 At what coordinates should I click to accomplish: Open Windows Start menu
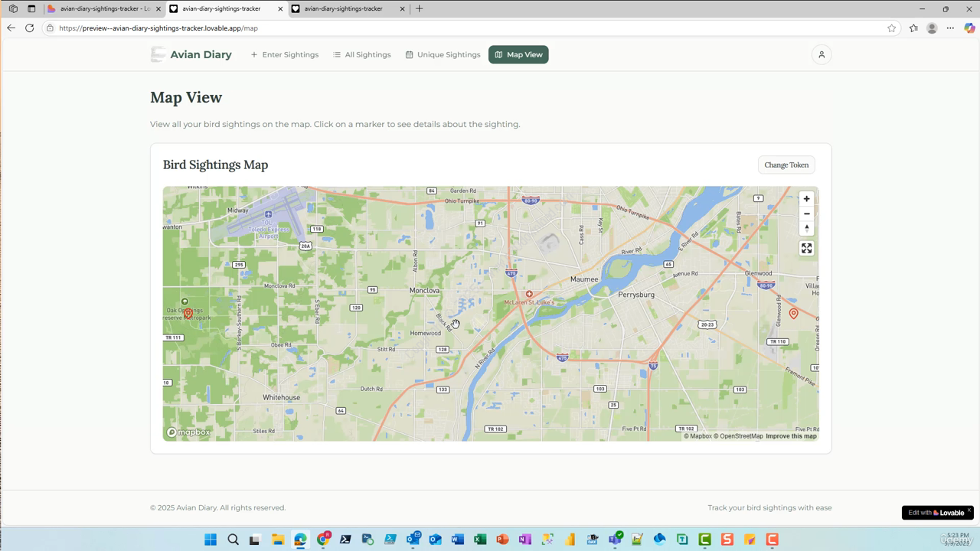tap(211, 540)
